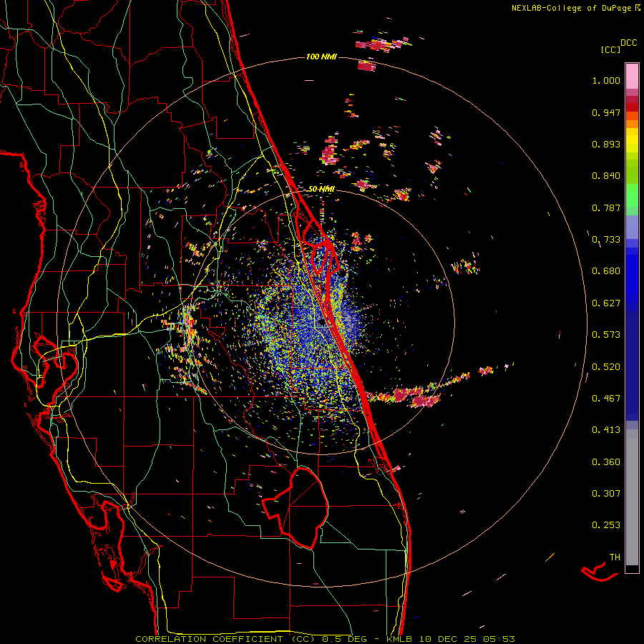This screenshot has width=644, height=644.
Task: Click the 0.787 scale value
Action: pos(606,208)
